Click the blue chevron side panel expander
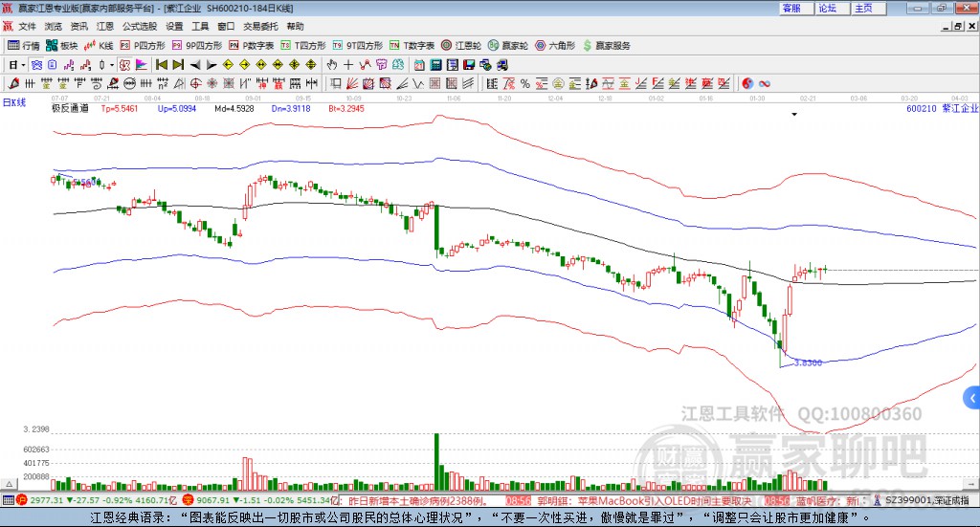 [x=972, y=398]
